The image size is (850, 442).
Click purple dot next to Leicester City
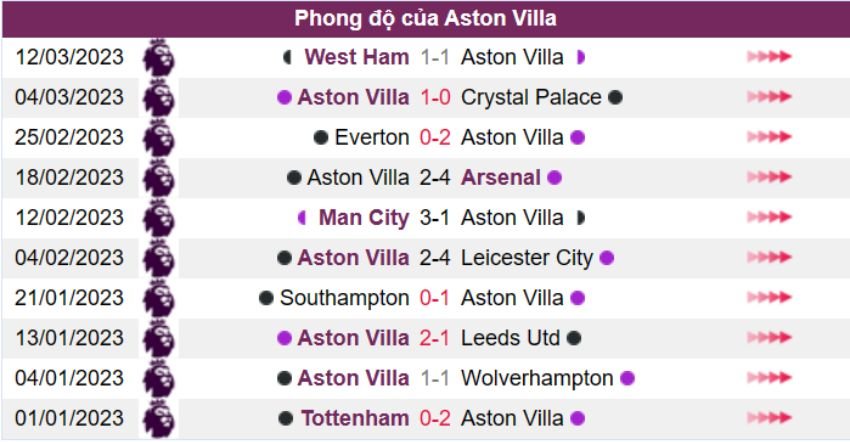(606, 258)
